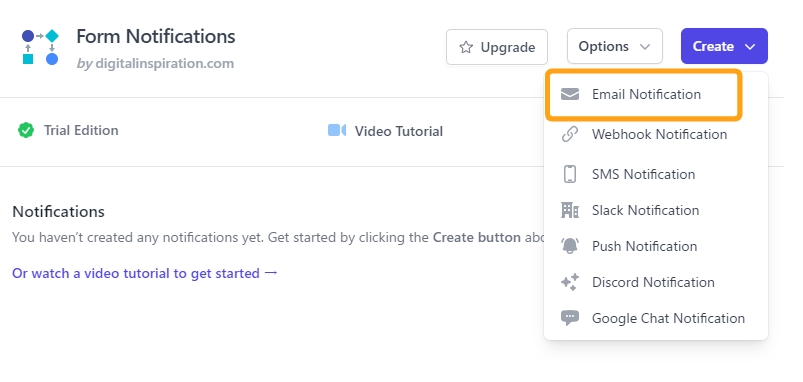Open the Options dropdown

tap(615, 46)
